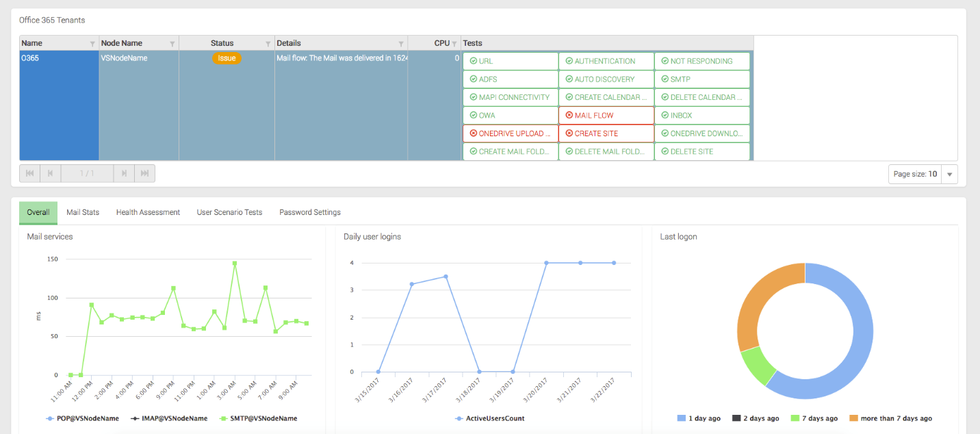Image resolution: width=980 pixels, height=434 pixels.
Task: Switch to the User Scenario Tests tab
Action: pyautogui.click(x=229, y=212)
